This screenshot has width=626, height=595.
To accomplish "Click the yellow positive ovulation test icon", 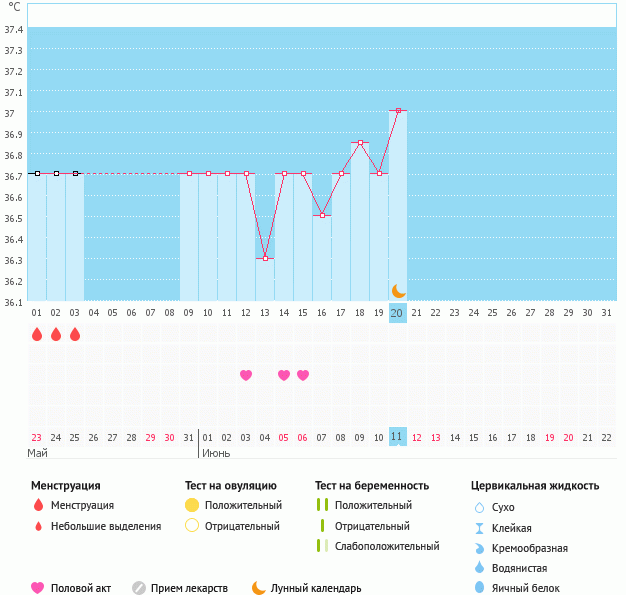I will 192,505.
